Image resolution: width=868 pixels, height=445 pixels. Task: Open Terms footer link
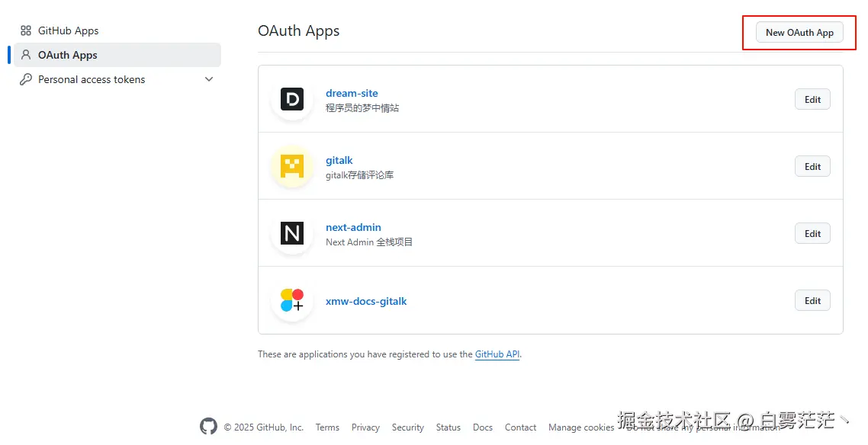pos(327,427)
